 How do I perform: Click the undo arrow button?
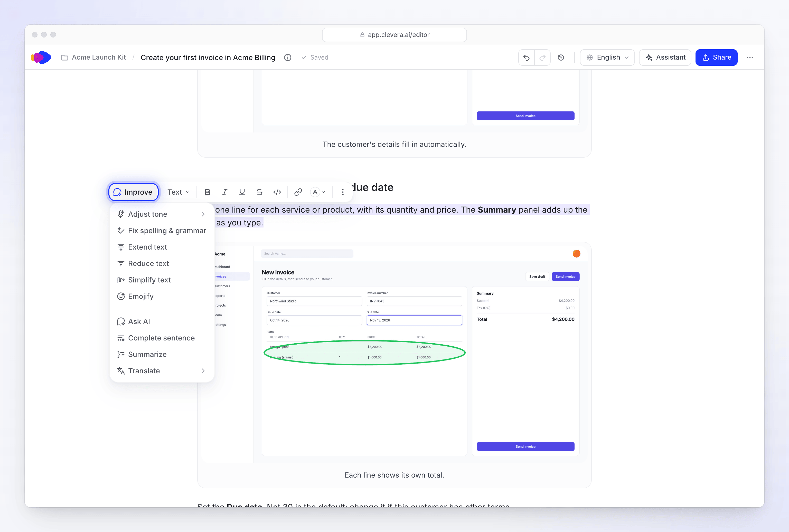[526, 57]
